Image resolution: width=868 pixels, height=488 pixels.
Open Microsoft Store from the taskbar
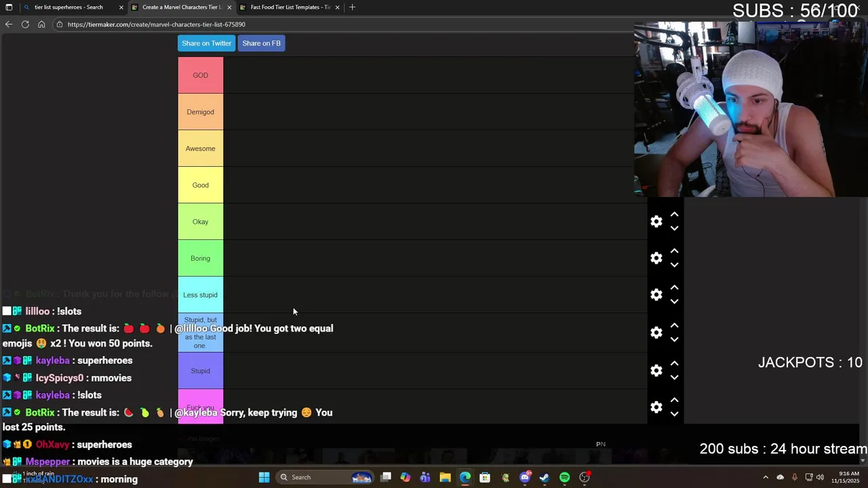[485, 477]
